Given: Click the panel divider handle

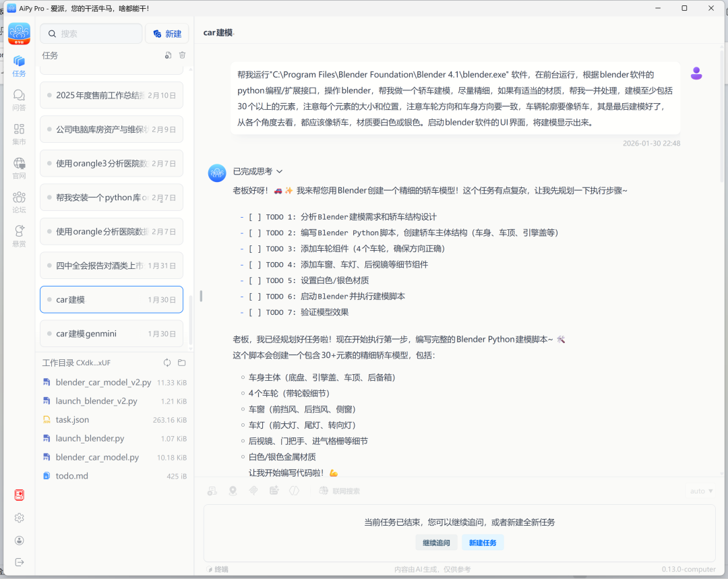Looking at the screenshot, I should pyautogui.click(x=201, y=296).
